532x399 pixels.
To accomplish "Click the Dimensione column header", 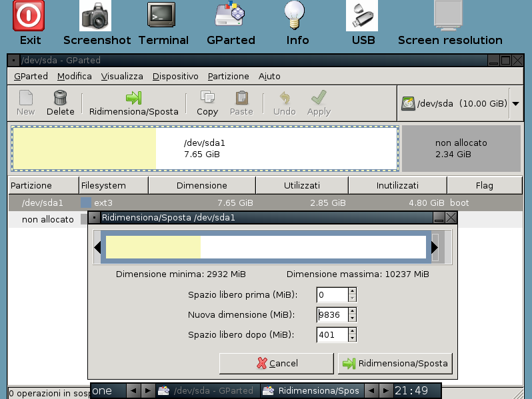I will click(x=202, y=185).
